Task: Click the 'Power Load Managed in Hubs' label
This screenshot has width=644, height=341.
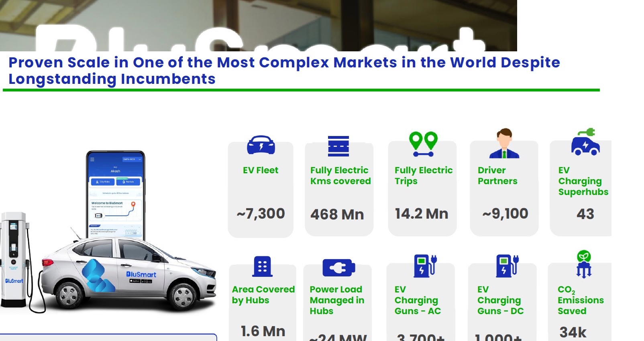Action: (x=337, y=300)
